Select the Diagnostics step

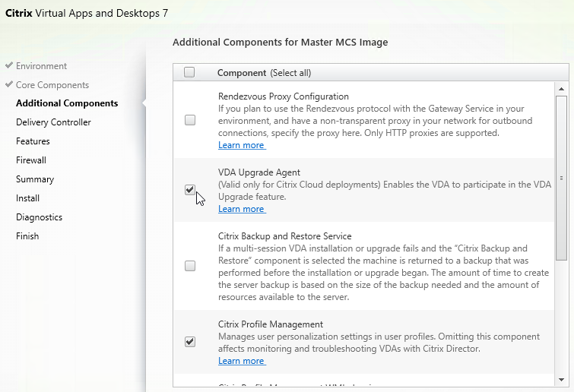point(40,217)
